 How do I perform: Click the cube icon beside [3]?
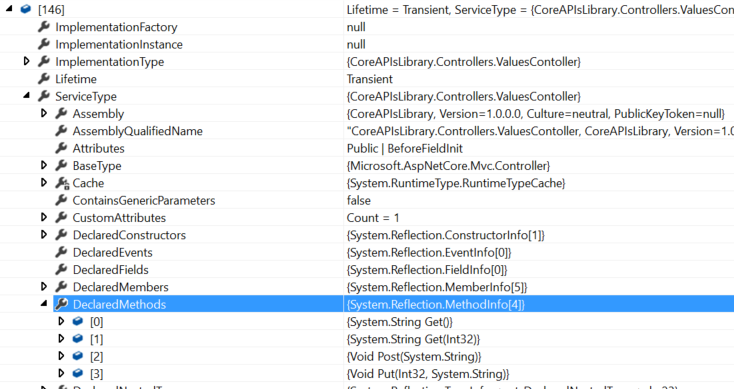[x=78, y=373]
